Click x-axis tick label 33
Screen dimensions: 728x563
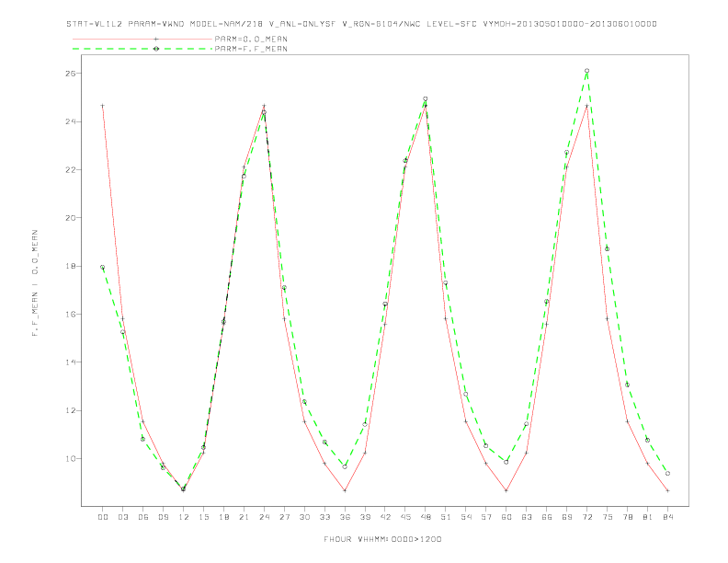324,517
